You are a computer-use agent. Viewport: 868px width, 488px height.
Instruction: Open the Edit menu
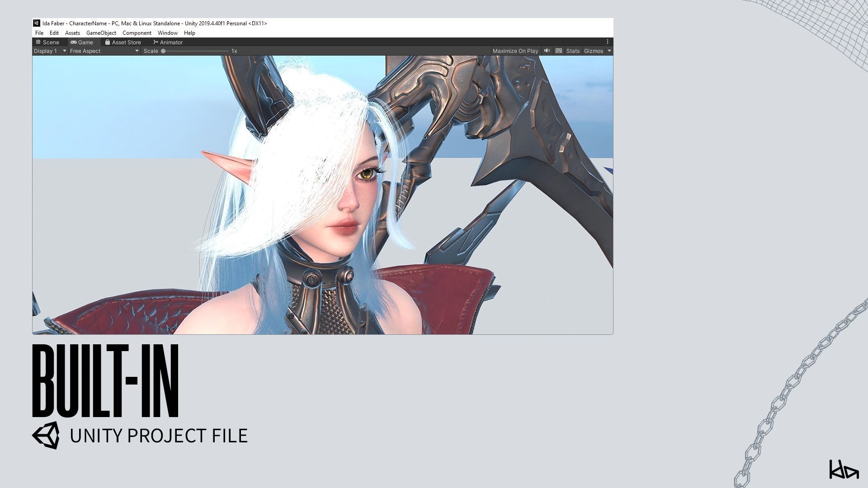point(54,33)
